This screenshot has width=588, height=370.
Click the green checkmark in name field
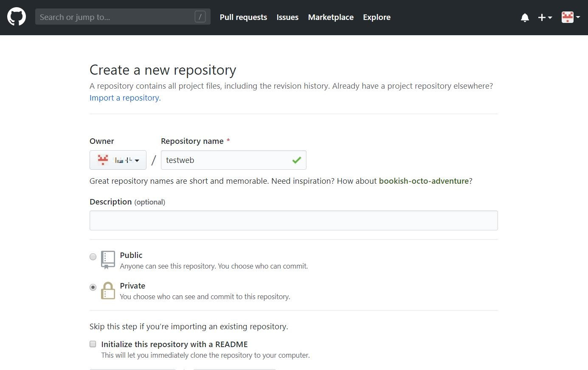(x=296, y=160)
